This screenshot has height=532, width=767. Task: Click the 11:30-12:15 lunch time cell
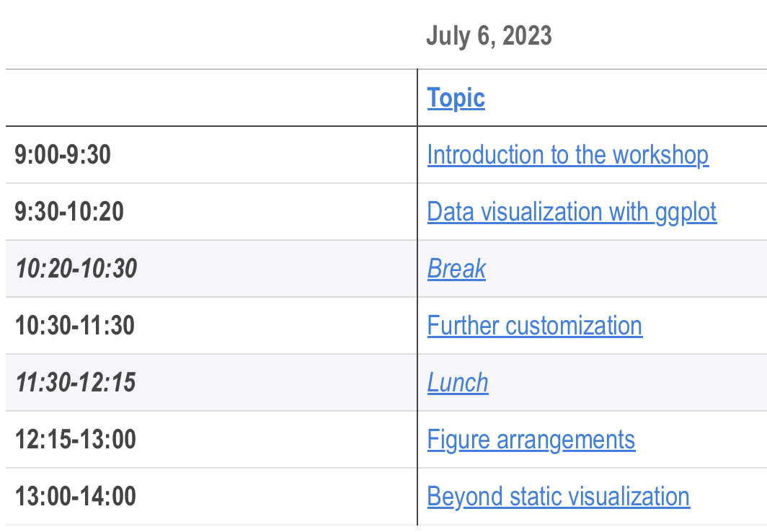click(x=75, y=383)
